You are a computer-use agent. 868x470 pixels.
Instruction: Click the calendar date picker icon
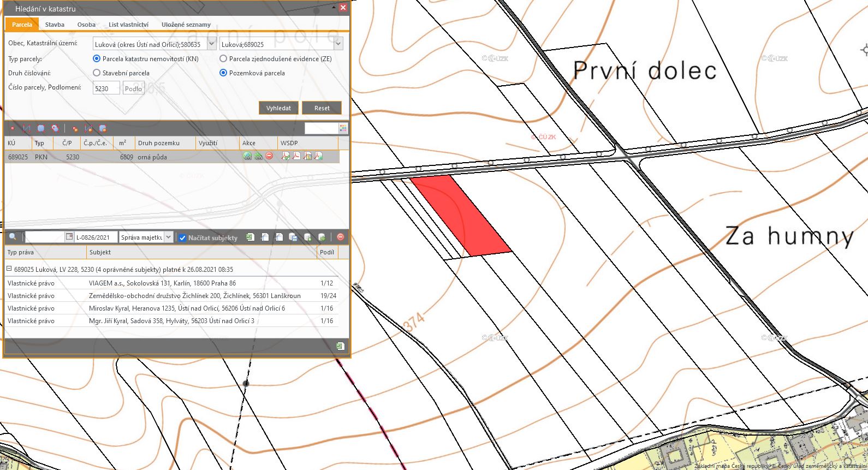[69, 237]
